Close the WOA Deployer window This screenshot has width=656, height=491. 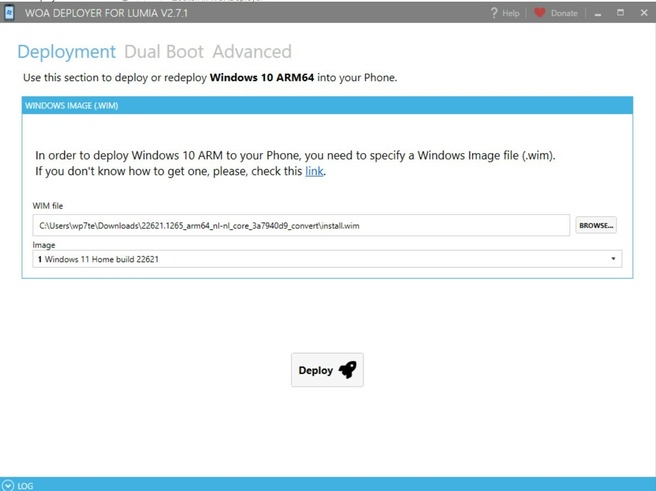pos(644,13)
